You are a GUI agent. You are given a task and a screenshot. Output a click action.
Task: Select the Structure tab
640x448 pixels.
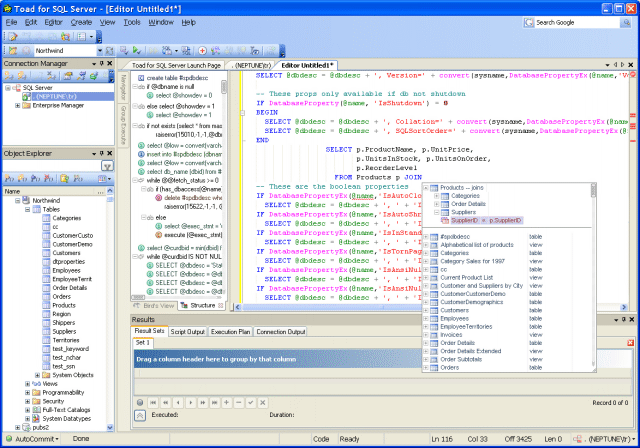pos(202,306)
